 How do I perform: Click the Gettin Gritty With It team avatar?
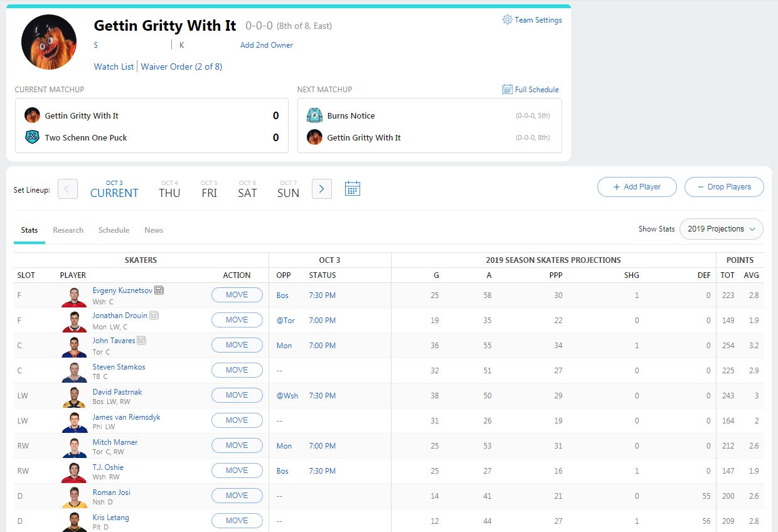coord(48,42)
